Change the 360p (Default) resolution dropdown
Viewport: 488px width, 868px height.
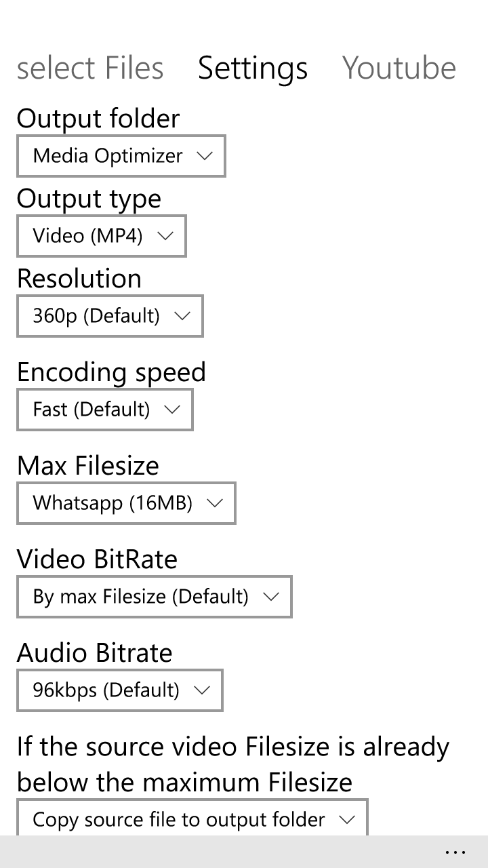click(x=110, y=316)
